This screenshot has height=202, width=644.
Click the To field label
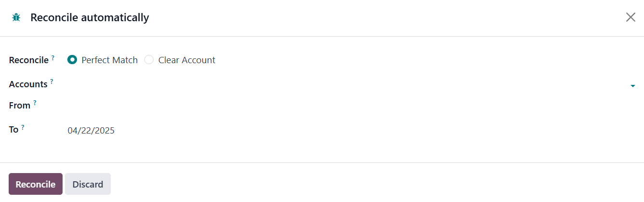[x=14, y=130]
